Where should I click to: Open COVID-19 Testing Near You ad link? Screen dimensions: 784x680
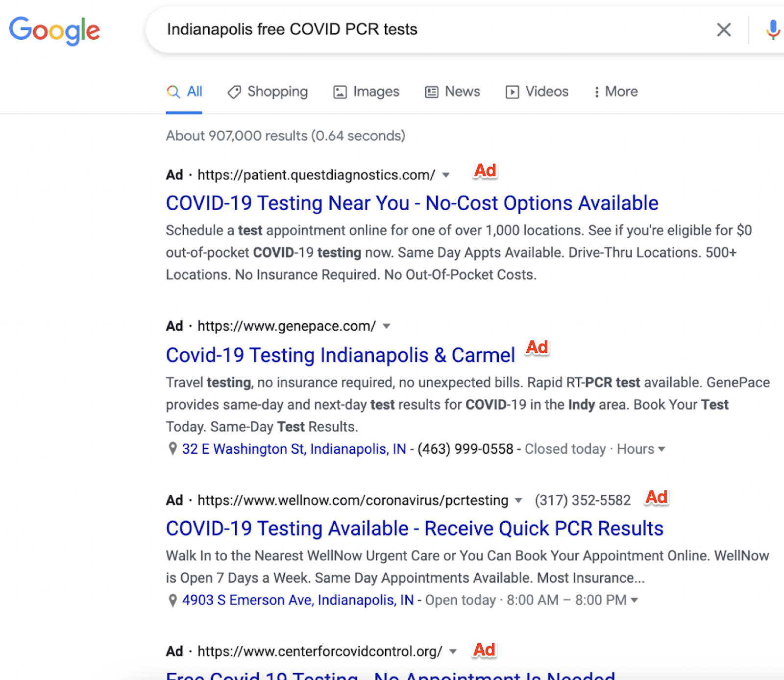pos(412,203)
